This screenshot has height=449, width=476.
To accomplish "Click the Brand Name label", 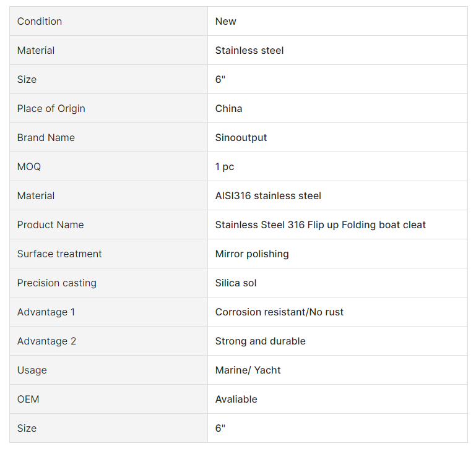I will [46, 137].
